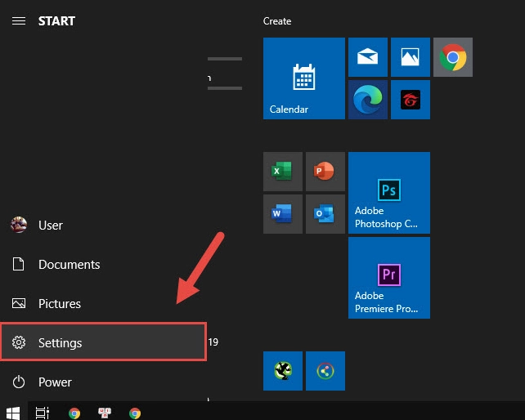Open Task View from the taskbar
Viewport: 525px width, 420px height.
point(43,413)
